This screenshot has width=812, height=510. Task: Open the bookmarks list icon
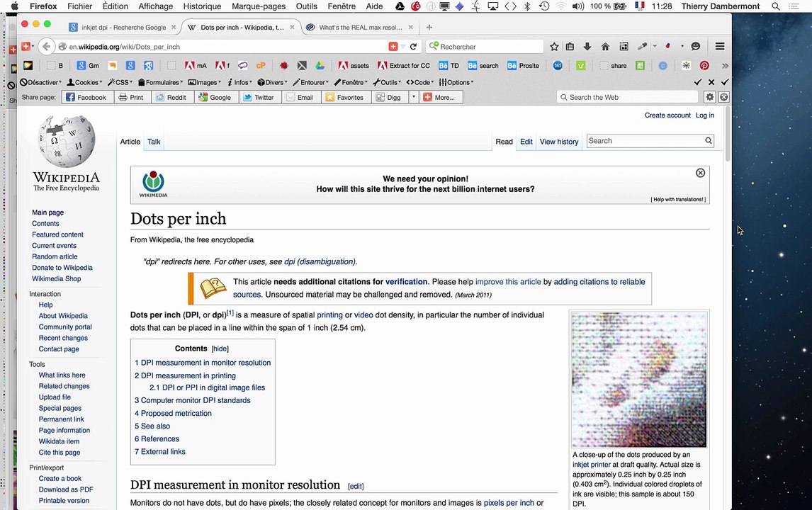tap(570, 47)
